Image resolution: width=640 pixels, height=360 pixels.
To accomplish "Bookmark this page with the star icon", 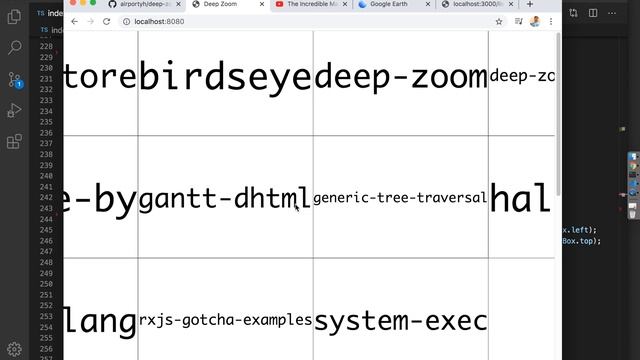I will pyautogui.click(x=499, y=22).
